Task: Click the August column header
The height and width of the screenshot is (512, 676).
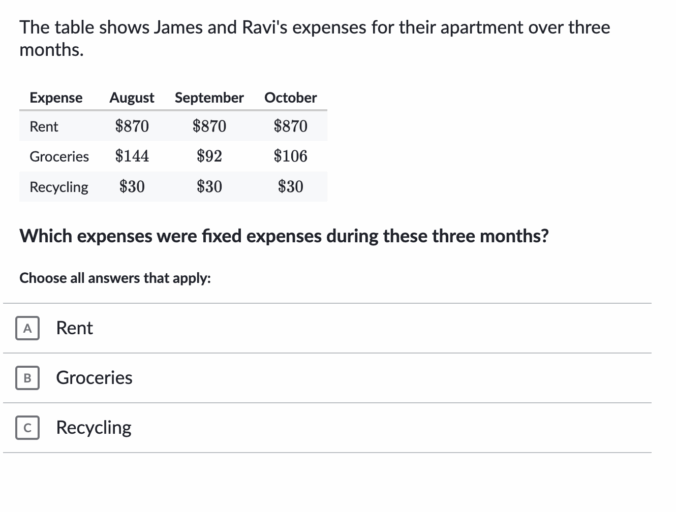Action: pos(131,98)
